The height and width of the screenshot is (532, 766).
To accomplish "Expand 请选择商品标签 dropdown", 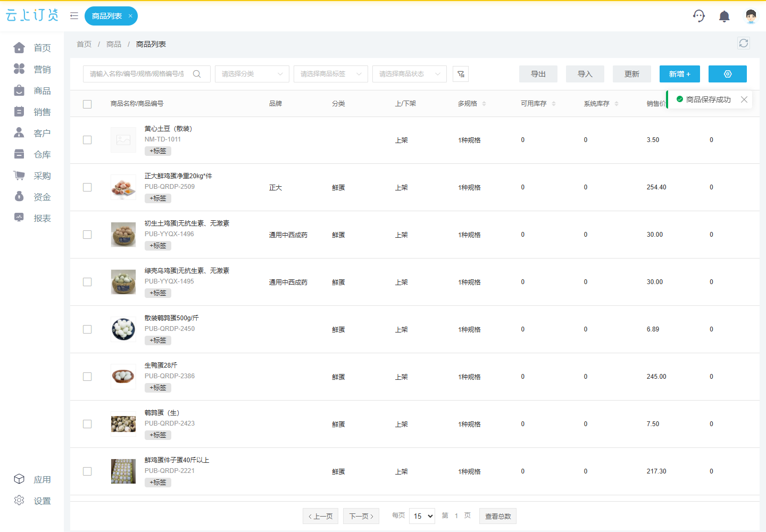I will point(331,74).
